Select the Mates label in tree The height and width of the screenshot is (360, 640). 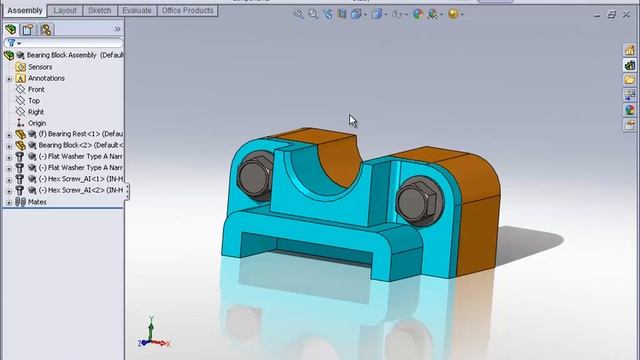click(37, 202)
